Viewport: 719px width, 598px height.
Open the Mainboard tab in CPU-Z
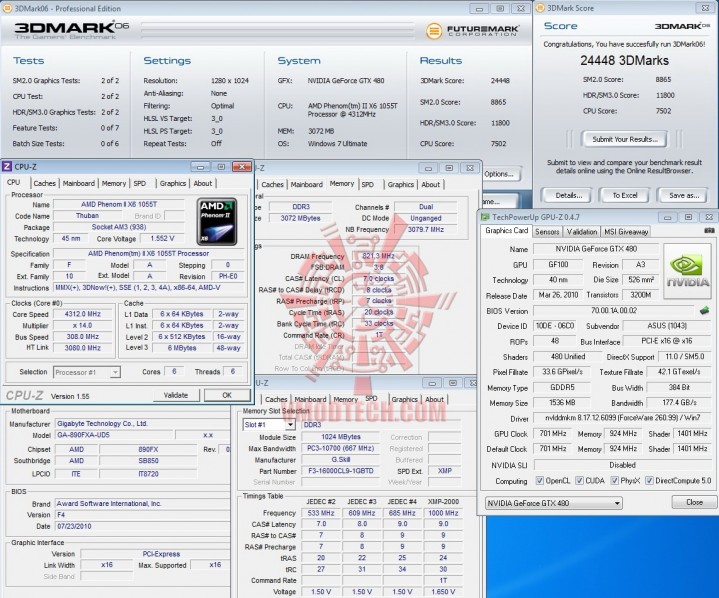coord(79,183)
